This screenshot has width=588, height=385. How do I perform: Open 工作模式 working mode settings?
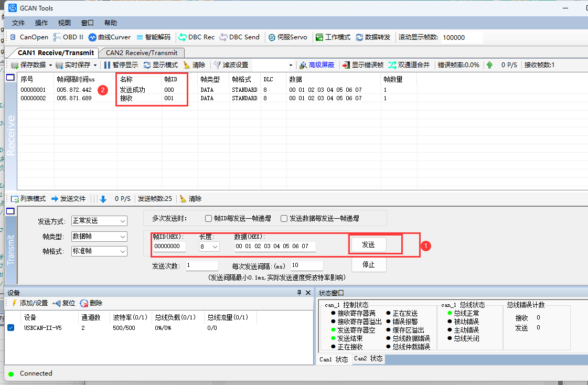click(333, 37)
